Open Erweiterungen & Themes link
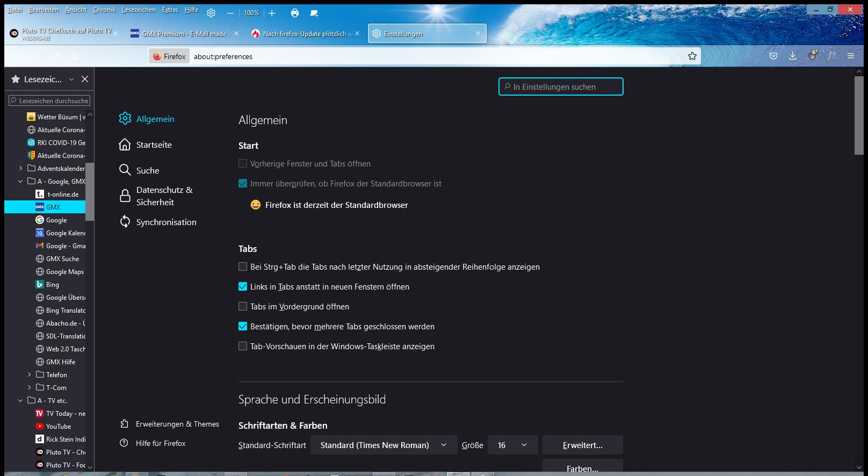This screenshot has width=868, height=476. [x=177, y=424]
